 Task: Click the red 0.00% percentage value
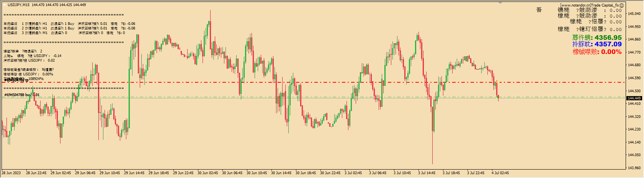click(x=611, y=52)
